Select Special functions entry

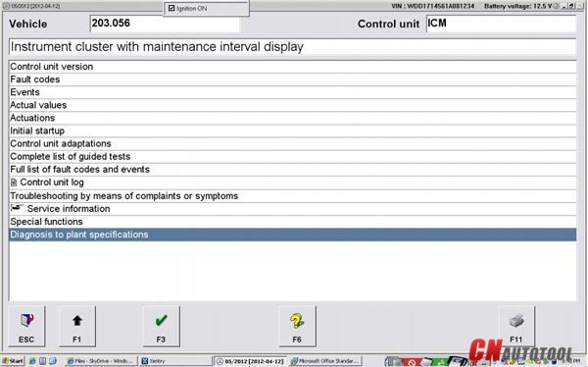pos(292,222)
